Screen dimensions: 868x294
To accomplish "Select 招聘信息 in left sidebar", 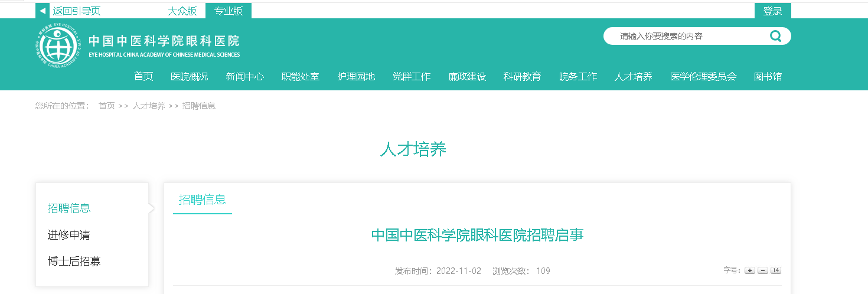I will (x=69, y=208).
